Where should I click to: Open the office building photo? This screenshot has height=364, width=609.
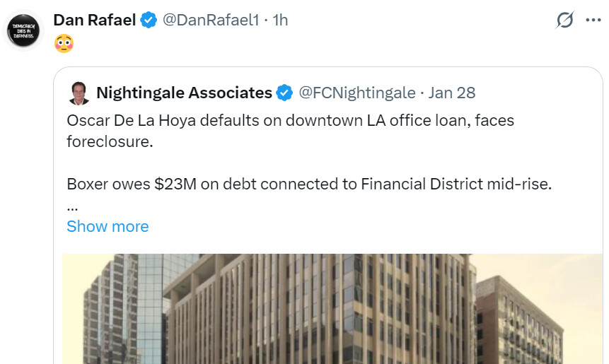(x=332, y=311)
